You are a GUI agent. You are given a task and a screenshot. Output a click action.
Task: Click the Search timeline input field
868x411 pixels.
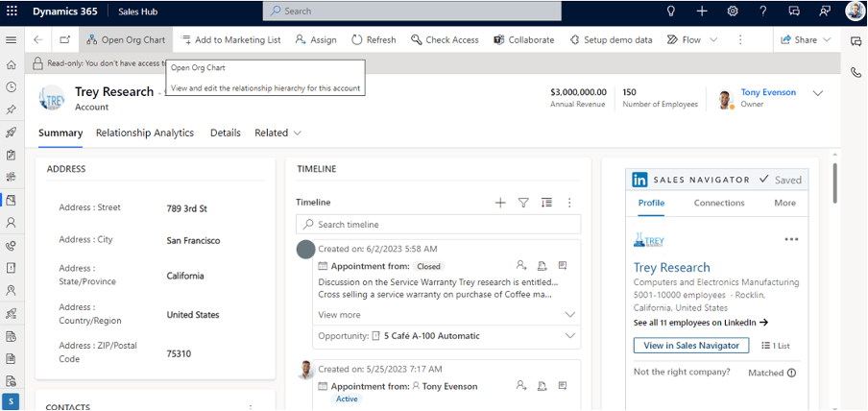click(x=439, y=224)
